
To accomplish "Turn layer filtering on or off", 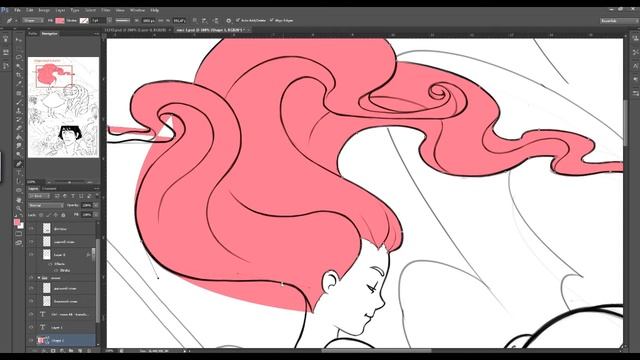I will point(97,195).
